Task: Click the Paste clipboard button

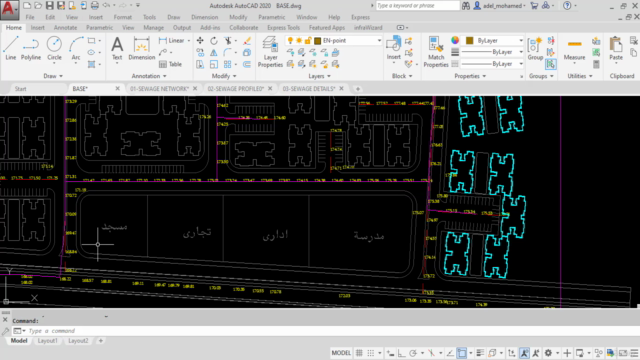Action: pyautogui.click(x=616, y=48)
